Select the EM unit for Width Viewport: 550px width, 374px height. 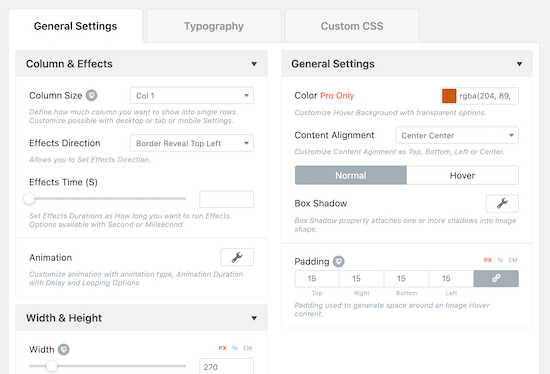pyautogui.click(x=248, y=348)
